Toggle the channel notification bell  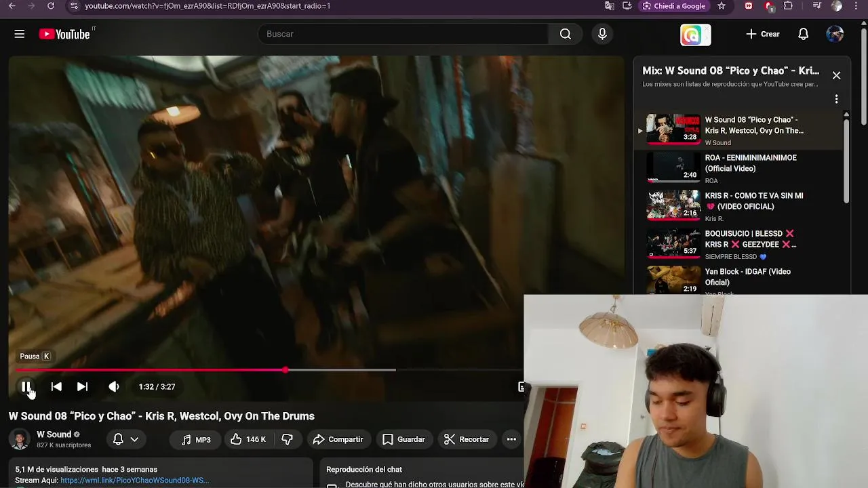click(118, 439)
